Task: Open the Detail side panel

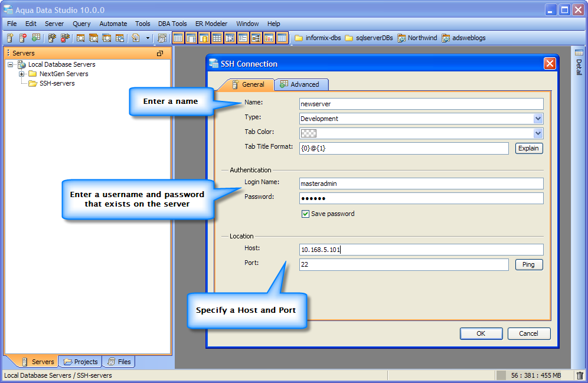Action: pyautogui.click(x=579, y=63)
